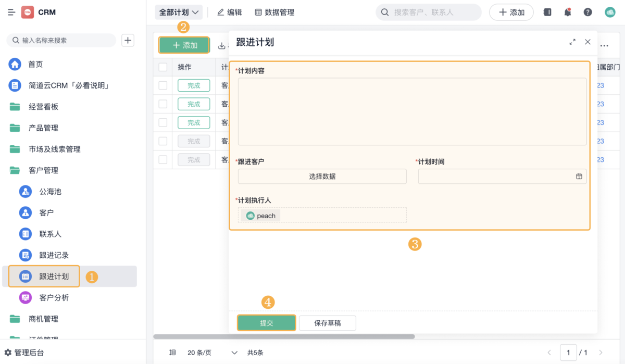Screen dimensions: 625x364
Task: Click the 保存草稿 button
Action: [327, 323]
